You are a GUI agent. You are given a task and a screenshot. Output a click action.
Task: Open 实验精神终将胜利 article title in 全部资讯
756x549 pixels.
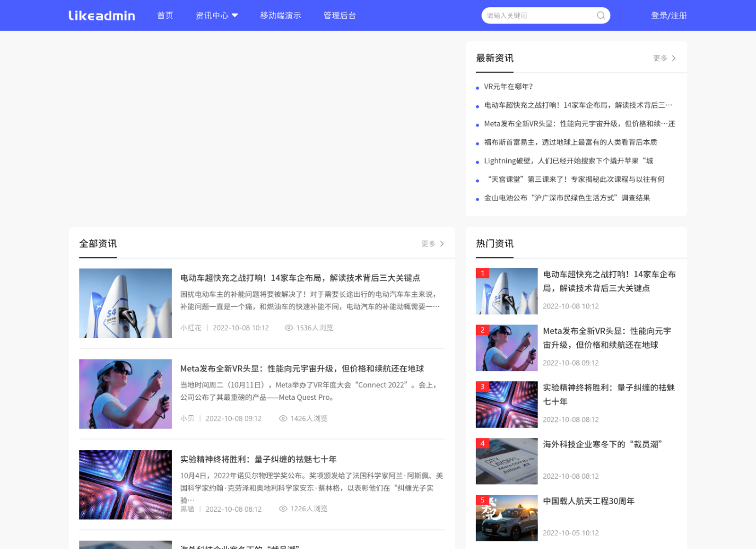point(258,459)
